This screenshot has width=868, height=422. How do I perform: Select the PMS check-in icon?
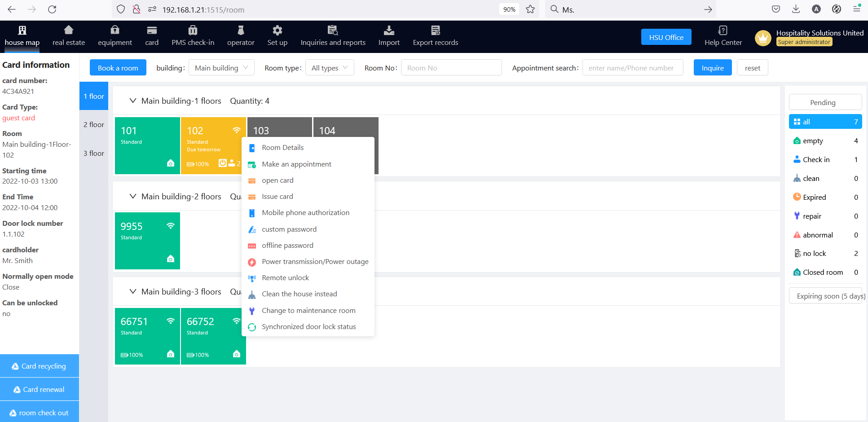193,36
